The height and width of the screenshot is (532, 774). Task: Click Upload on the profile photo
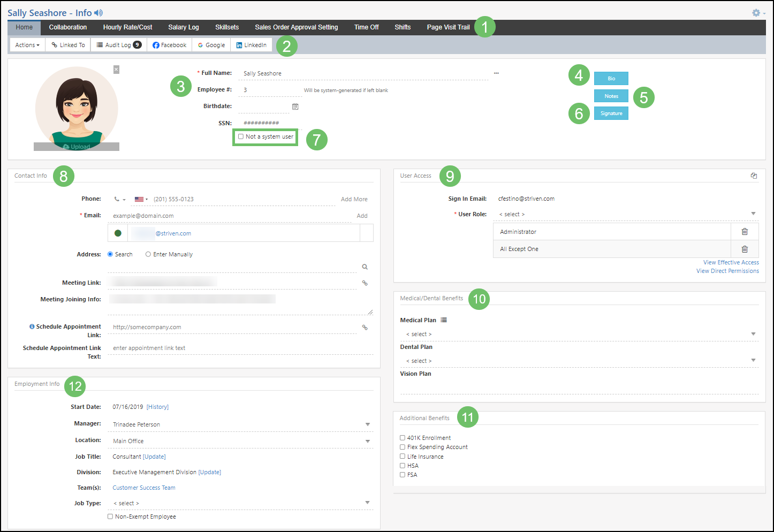(77, 146)
